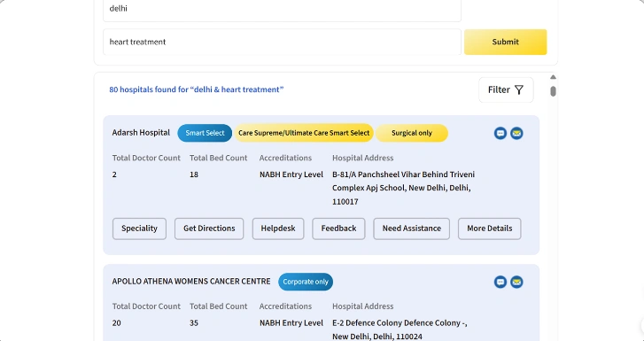This screenshot has width=644, height=341.
Task: Open the Filter funnel button
Action: point(506,89)
